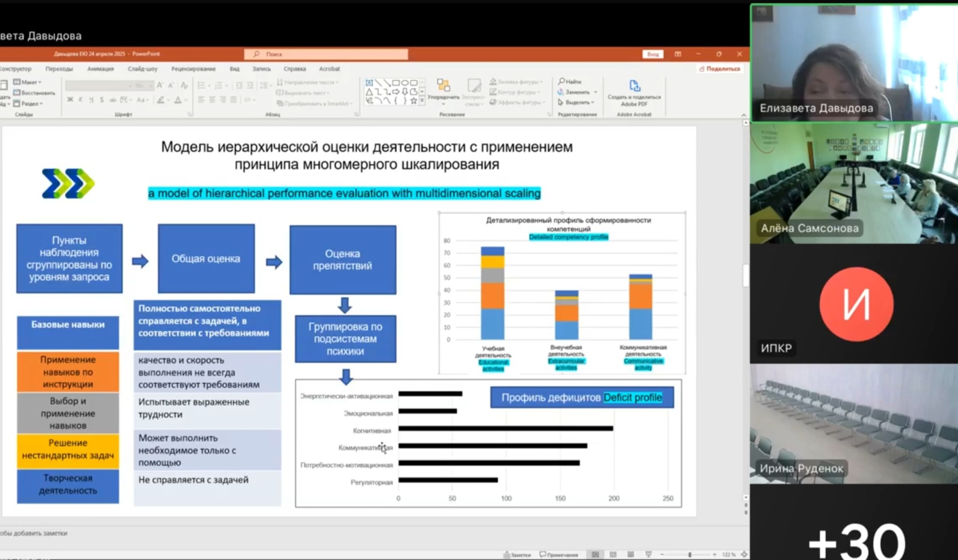Click the Вход sign-in button
The image size is (958, 560).
point(653,54)
